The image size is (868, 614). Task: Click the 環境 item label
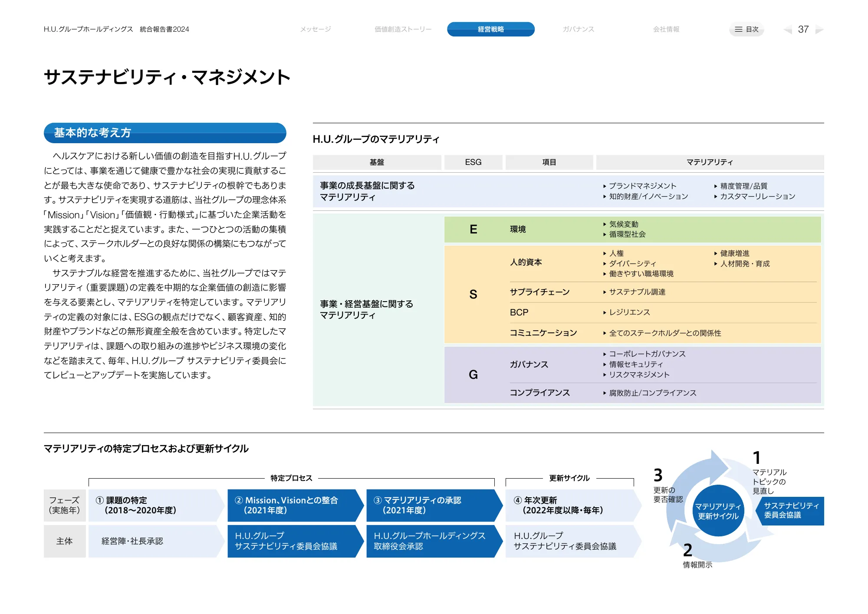click(518, 229)
